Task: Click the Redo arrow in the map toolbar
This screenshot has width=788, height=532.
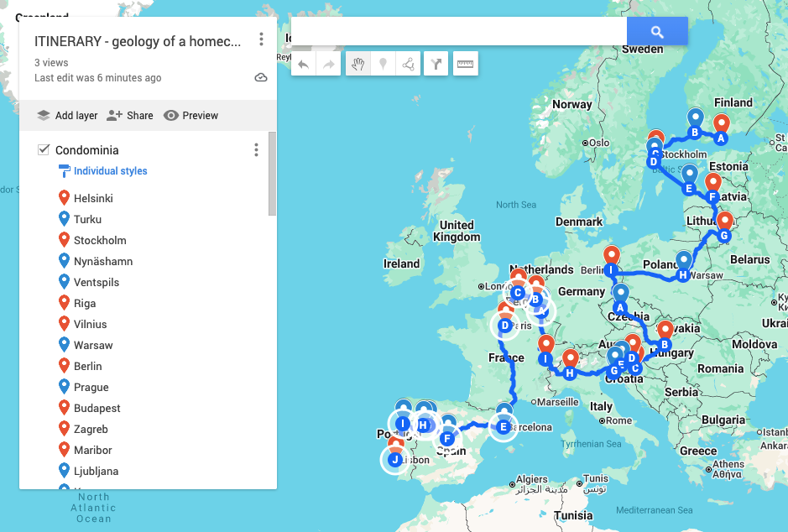Action: tap(329, 64)
